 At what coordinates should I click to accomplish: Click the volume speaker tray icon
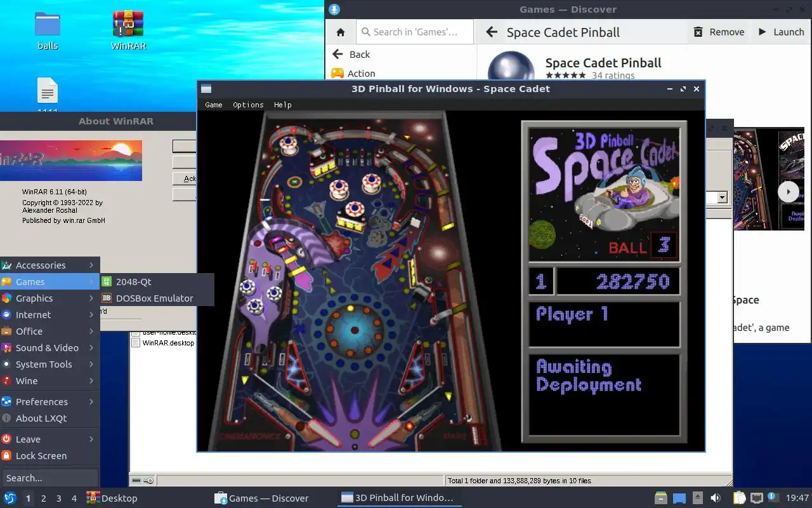point(715,498)
